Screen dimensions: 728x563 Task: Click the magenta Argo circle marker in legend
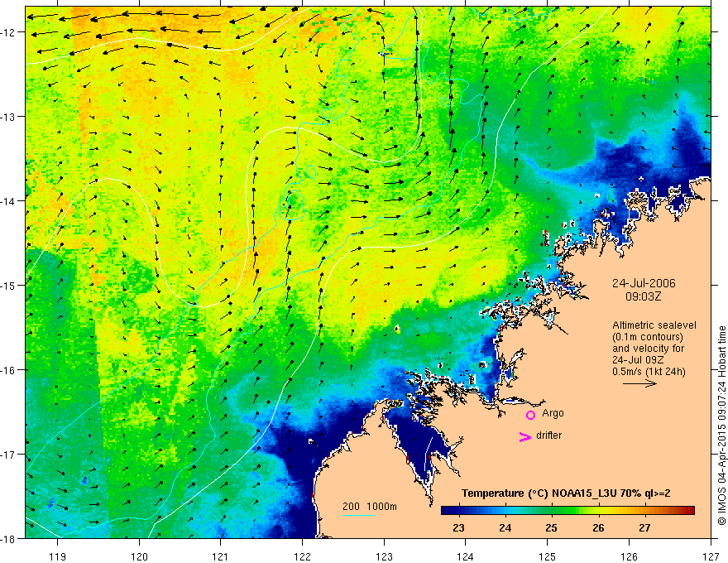pyautogui.click(x=530, y=415)
